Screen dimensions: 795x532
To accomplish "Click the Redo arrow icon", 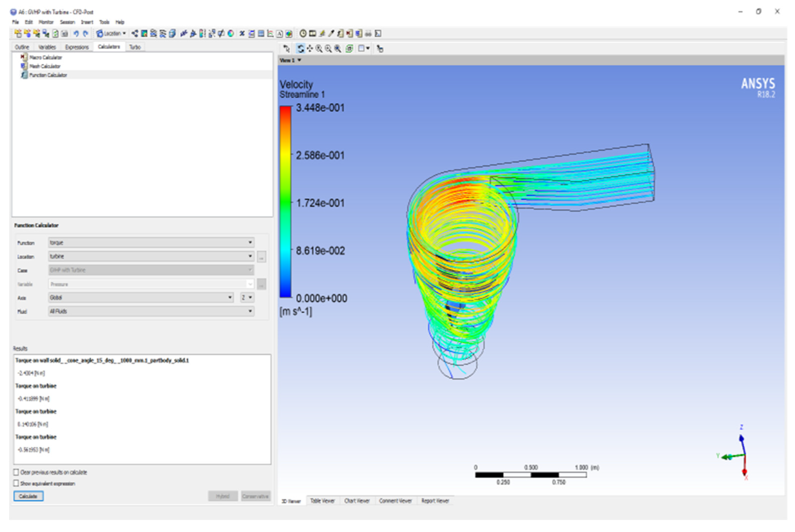I will tap(85, 34).
